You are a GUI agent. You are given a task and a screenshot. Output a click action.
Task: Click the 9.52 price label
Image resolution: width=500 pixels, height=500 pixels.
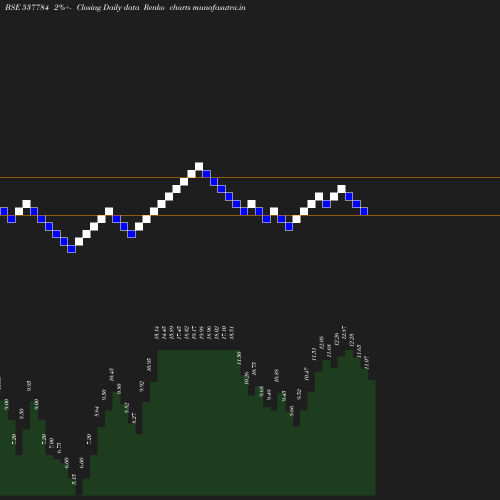(299, 394)
